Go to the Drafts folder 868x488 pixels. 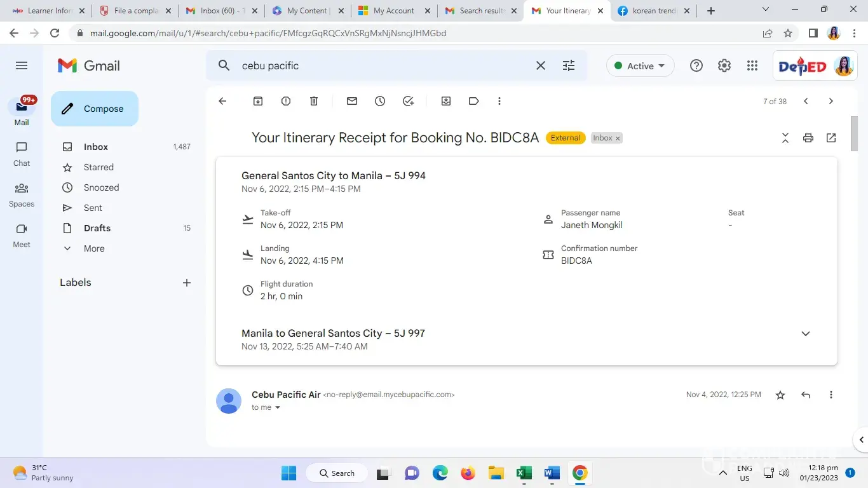[x=97, y=228]
